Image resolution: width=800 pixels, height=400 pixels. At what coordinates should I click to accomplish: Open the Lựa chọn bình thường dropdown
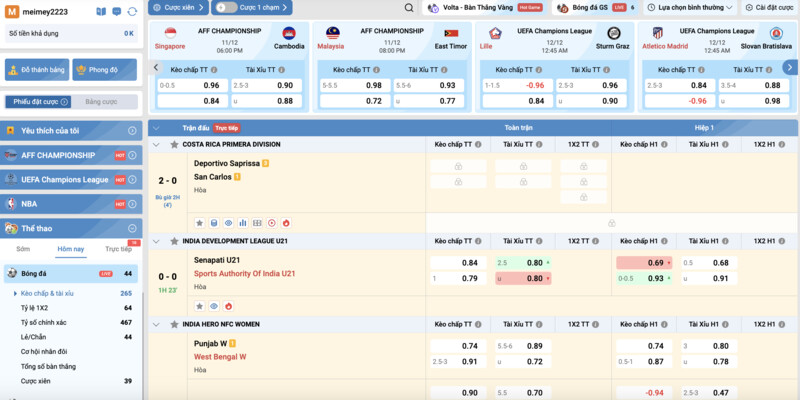tap(690, 8)
